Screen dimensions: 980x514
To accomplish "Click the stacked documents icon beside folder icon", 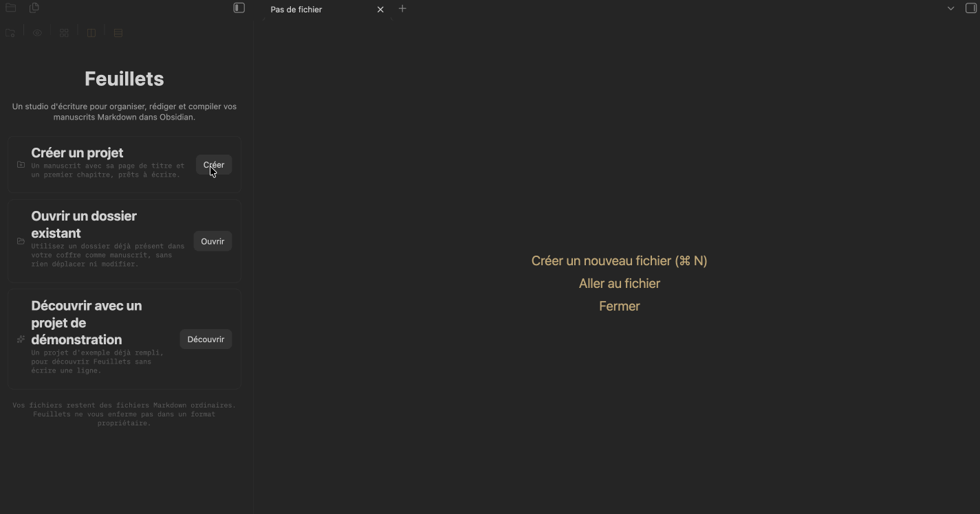I will click(x=34, y=8).
